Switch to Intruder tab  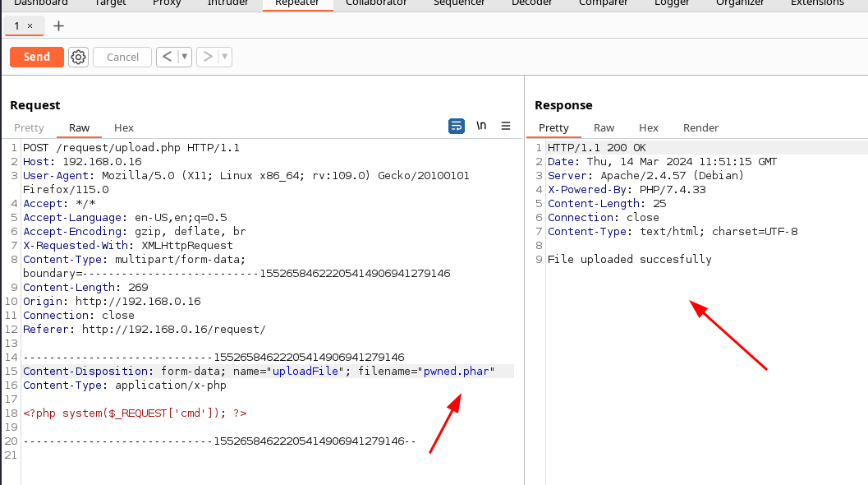click(227, 3)
